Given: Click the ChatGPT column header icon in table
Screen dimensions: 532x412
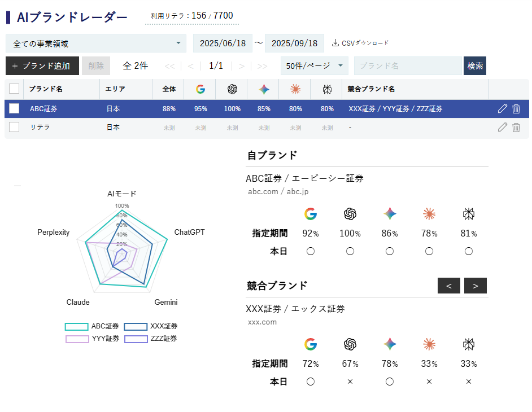Looking at the screenshot, I should pos(233,89).
